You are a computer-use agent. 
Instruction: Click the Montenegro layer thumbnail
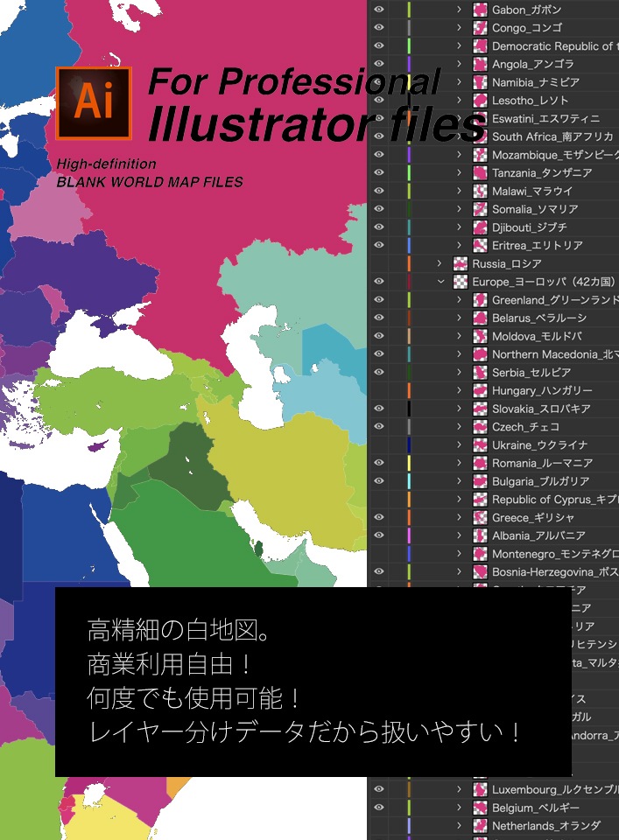point(480,553)
